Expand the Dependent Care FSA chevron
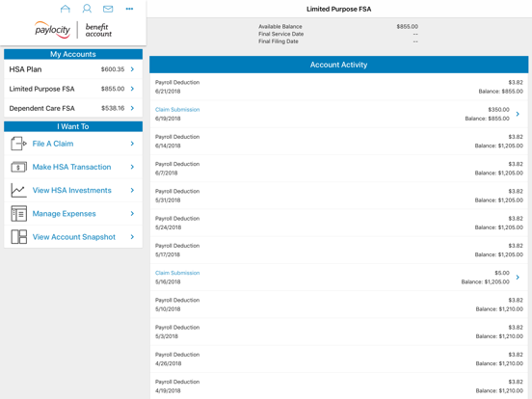This screenshot has width=532, height=399. [x=132, y=108]
